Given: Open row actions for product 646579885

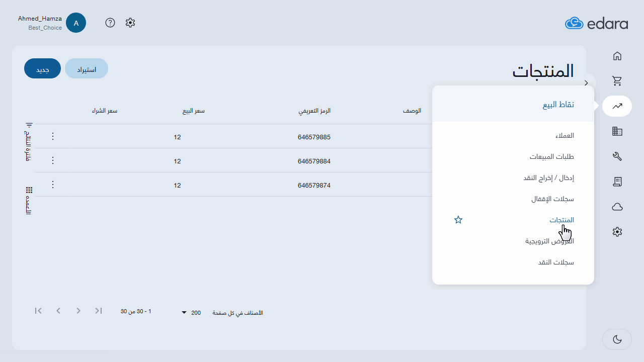Looking at the screenshot, I should pos(53,136).
